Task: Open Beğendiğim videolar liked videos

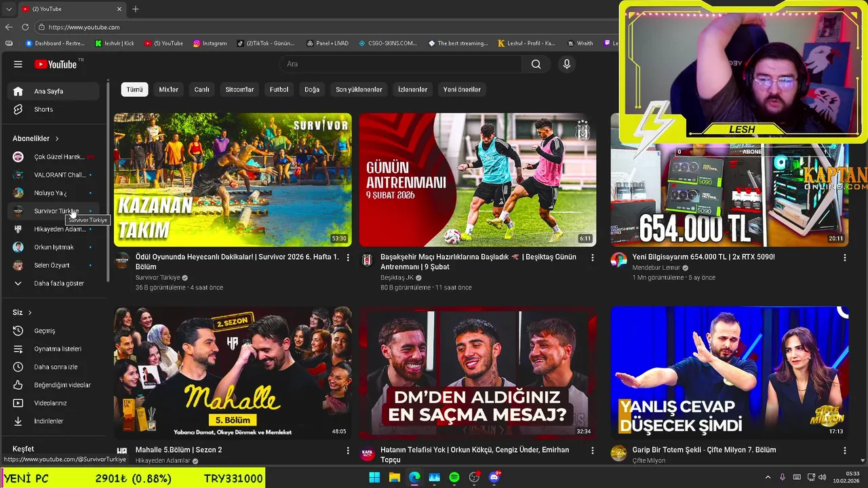Action: [x=54, y=385]
